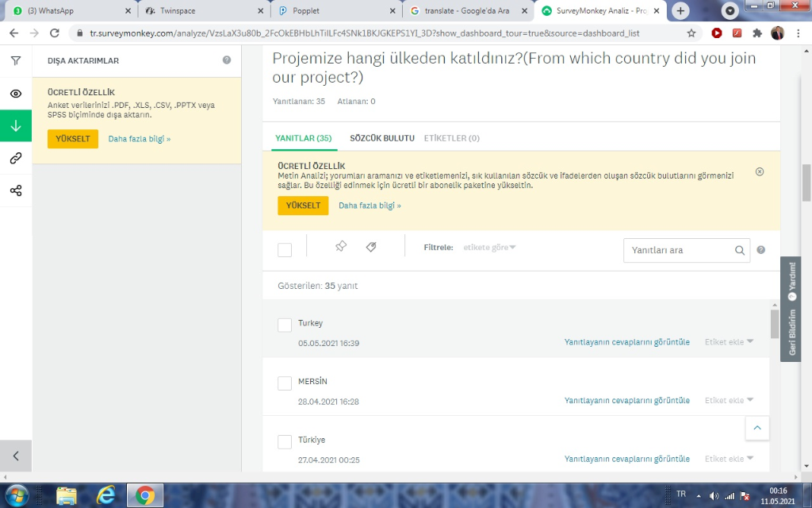Click the address bar URL
The image size is (812, 508).
[x=365, y=33]
